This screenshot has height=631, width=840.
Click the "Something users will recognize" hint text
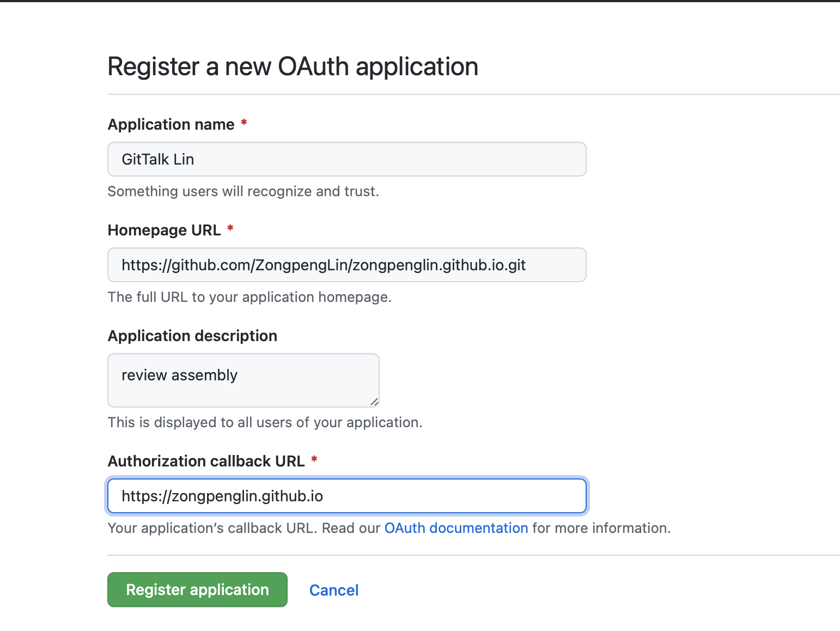point(243,191)
